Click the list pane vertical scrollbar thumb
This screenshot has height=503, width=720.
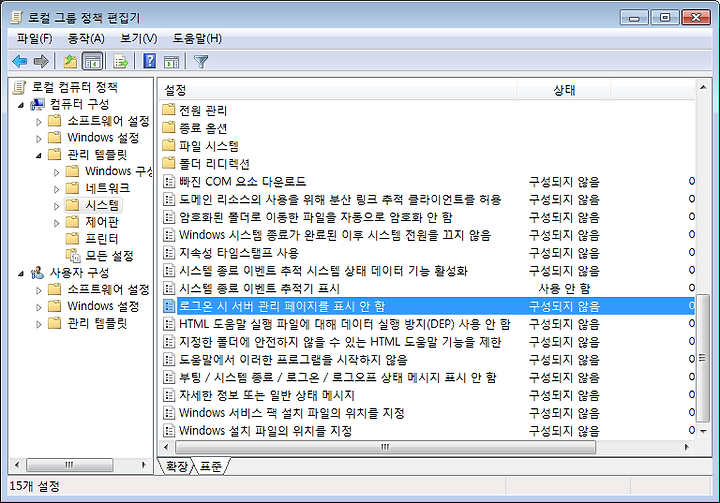coord(703,358)
